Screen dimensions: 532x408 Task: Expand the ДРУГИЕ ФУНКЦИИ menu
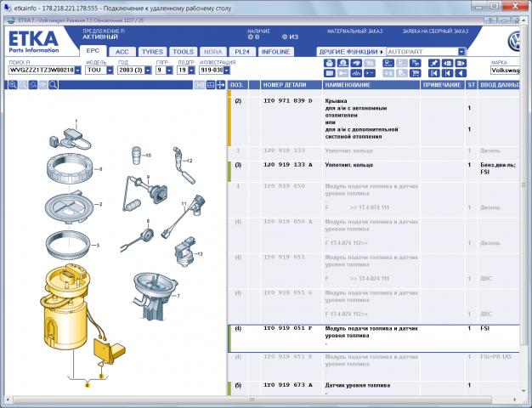[351, 52]
